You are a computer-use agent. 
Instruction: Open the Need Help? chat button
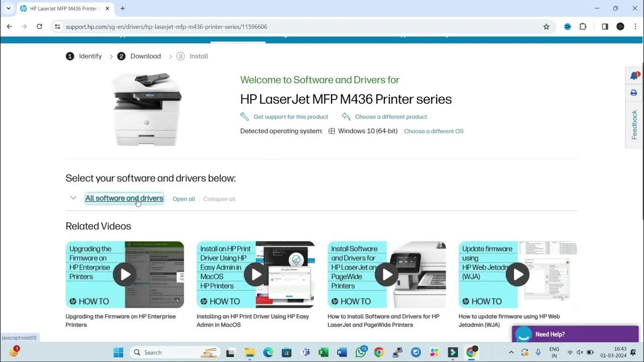575,334
